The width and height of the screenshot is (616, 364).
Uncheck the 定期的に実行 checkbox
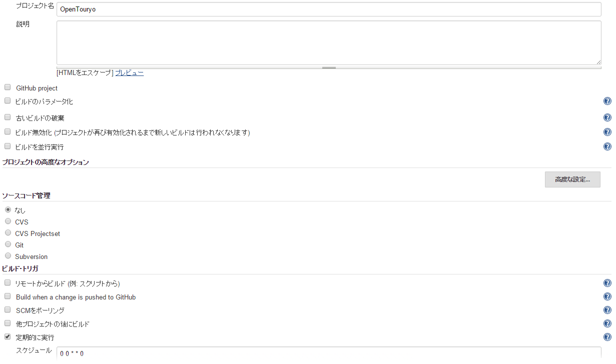point(8,337)
